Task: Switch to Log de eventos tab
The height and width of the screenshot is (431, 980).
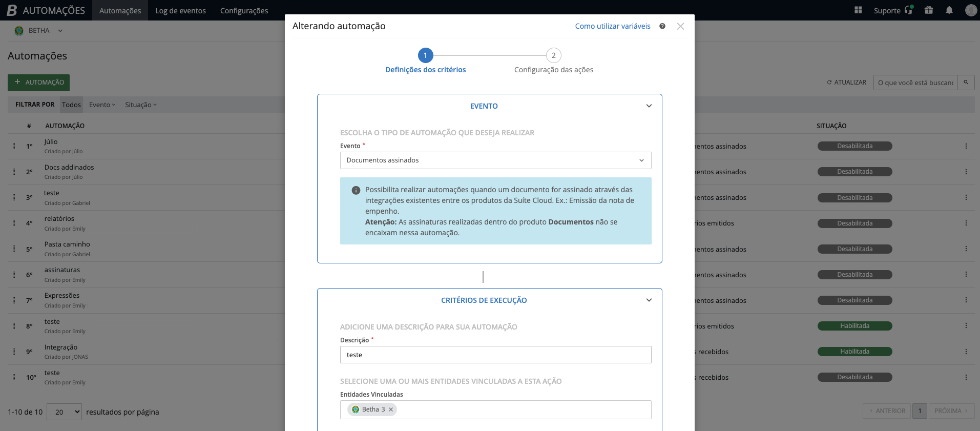Action: (180, 11)
